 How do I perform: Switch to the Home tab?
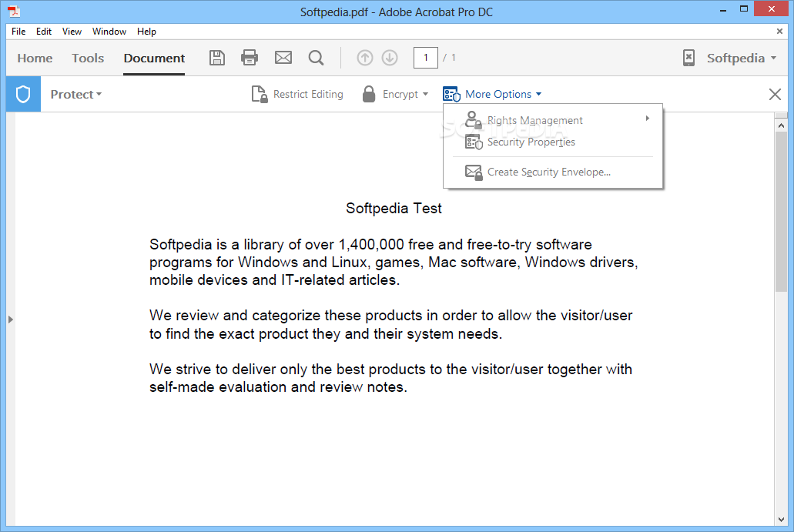tap(35, 59)
